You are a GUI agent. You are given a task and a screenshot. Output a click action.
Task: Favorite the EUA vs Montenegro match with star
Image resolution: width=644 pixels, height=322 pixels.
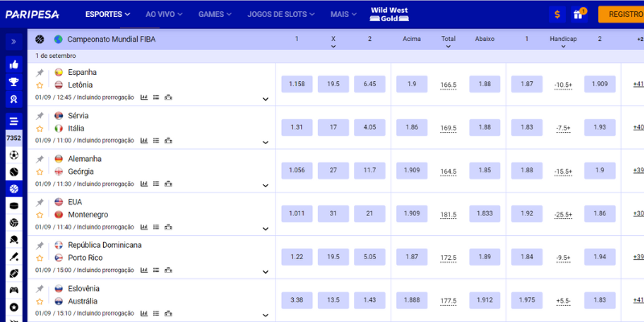tap(39, 215)
